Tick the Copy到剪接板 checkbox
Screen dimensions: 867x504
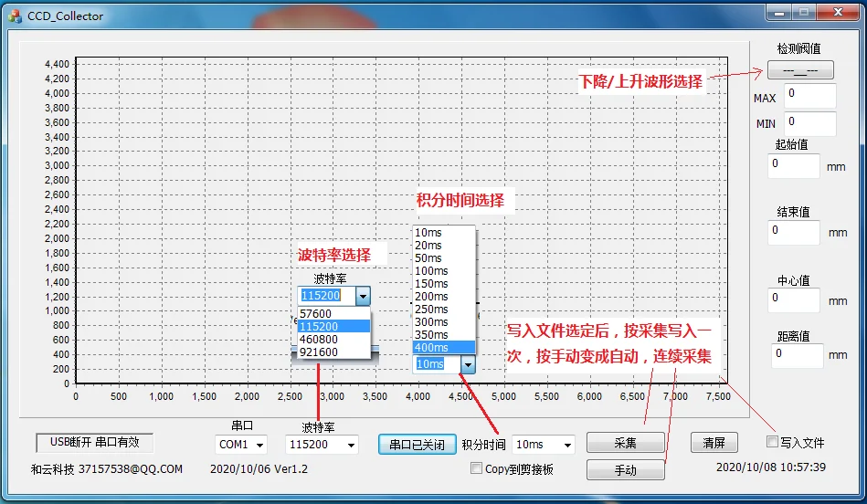point(476,468)
